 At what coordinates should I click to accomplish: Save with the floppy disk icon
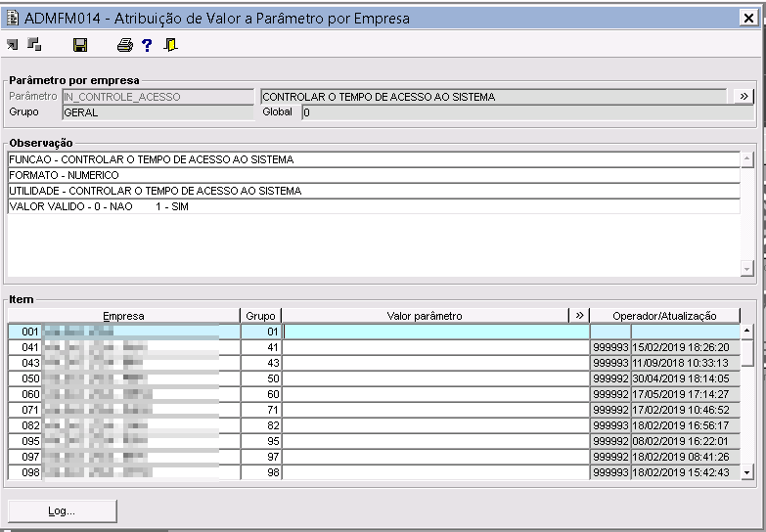(x=80, y=45)
